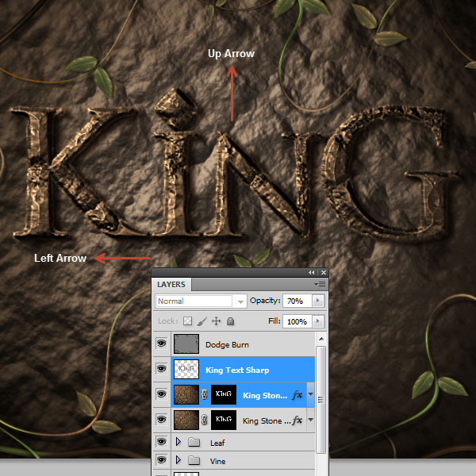Image resolution: width=476 pixels, height=476 pixels.
Task: Toggle lock transparent pixels
Action: [x=187, y=321]
